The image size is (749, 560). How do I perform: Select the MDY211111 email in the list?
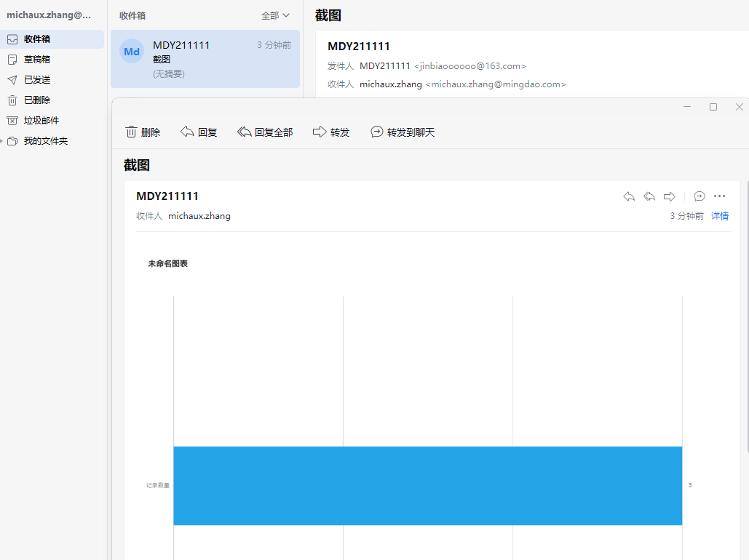click(x=205, y=59)
